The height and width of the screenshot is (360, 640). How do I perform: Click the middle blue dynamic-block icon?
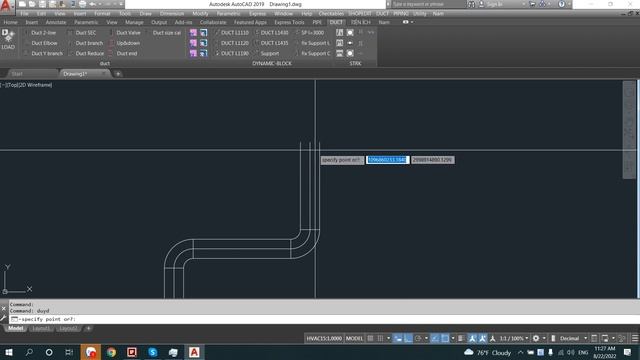203,43
